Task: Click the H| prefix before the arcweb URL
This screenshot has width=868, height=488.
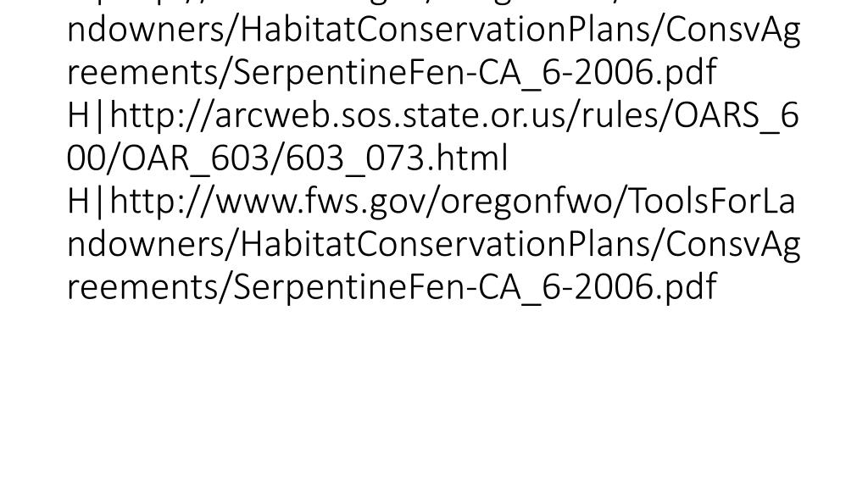Action: pyautogui.click(x=87, y=115)
